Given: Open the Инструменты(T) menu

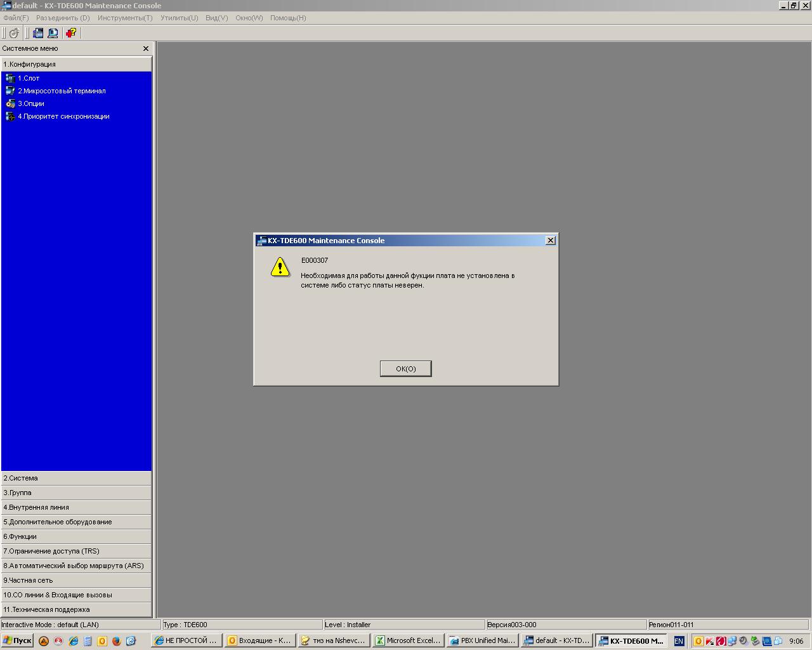Looking at the screenshot, I should 125,18.
